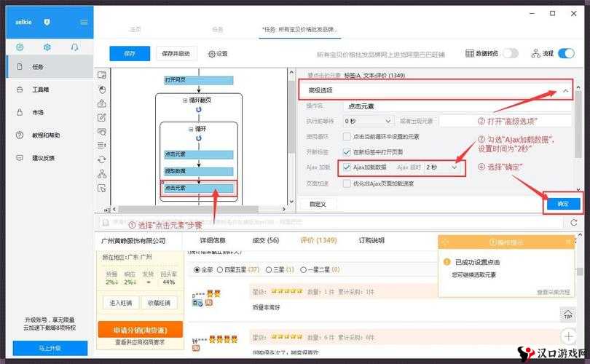This screenshot has width=590, height=364.
Task: Select the open web page tool icon
Action: [x=101, y=75]
